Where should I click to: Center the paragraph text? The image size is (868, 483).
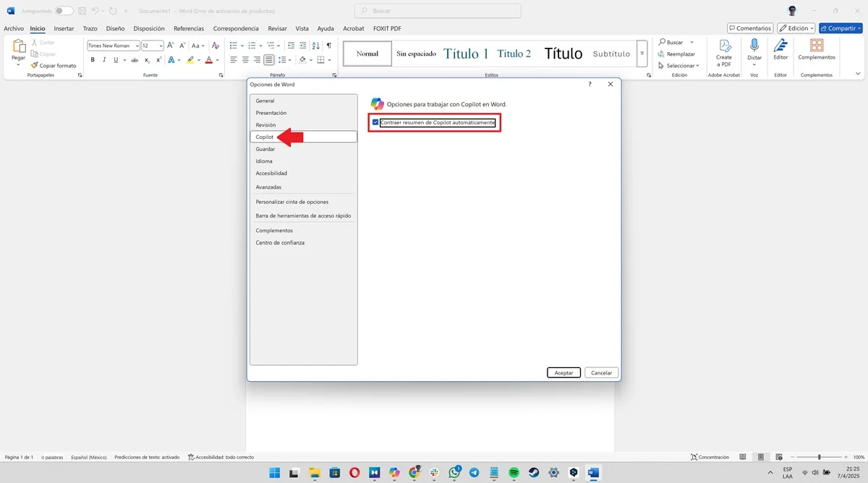tap(245, 60)
